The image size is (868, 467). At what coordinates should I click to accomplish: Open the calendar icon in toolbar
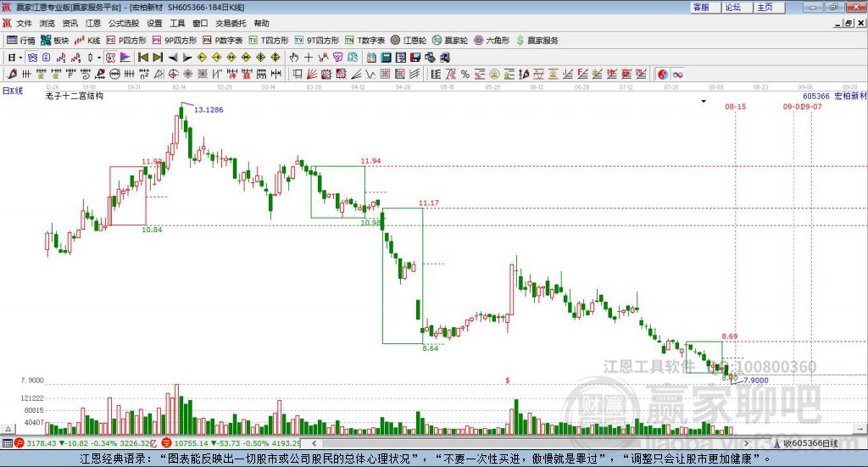point(371,58)
